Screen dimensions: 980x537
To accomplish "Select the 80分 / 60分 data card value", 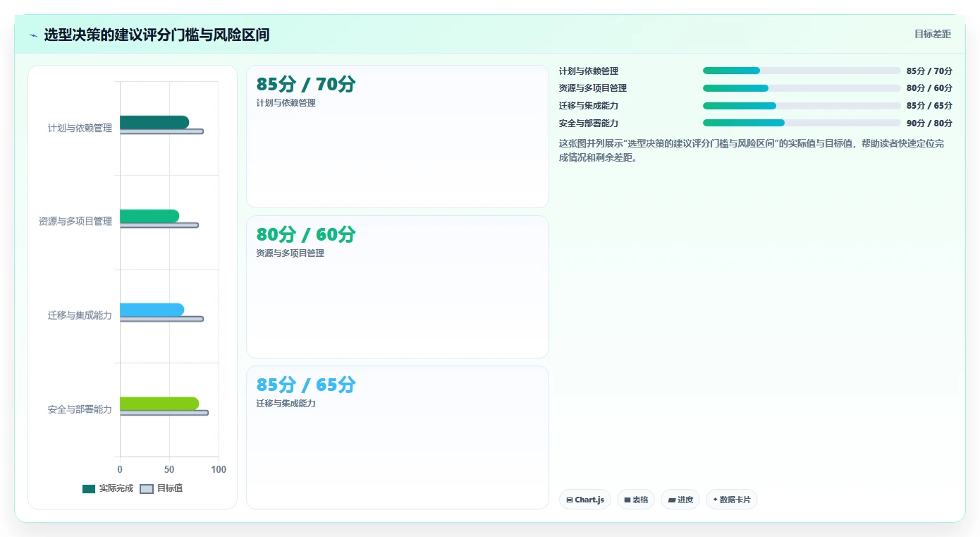I will click(306, 235).
